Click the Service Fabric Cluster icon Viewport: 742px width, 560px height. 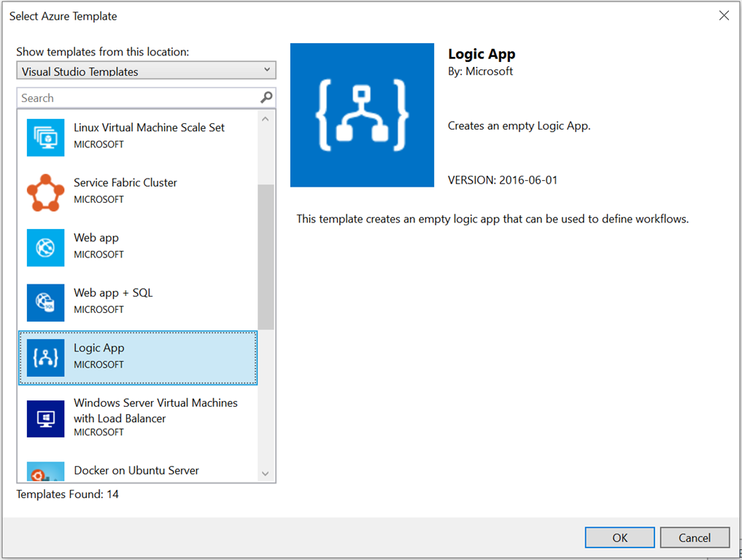[x=45, y=192]
